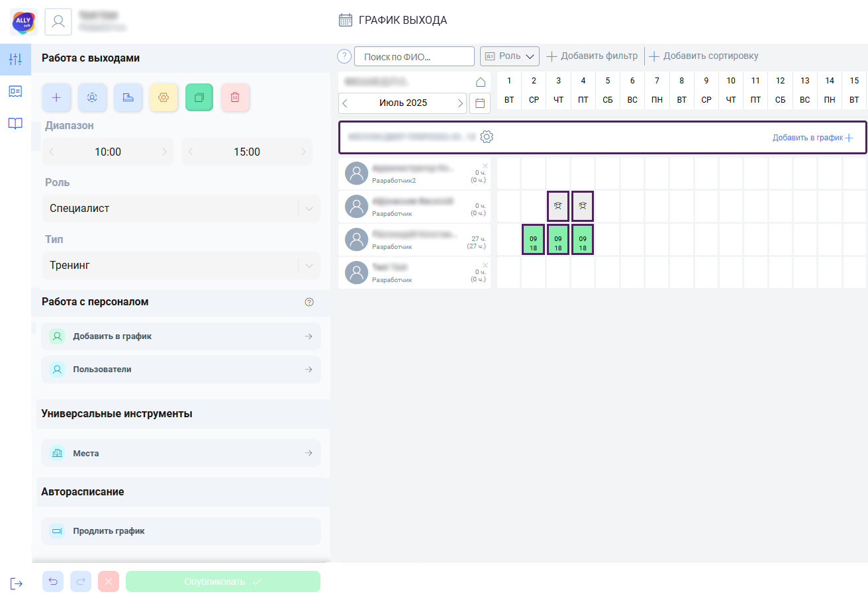868x600 pixels.
Task: Open the Специалист role dropdown
Action: [181, 209]
